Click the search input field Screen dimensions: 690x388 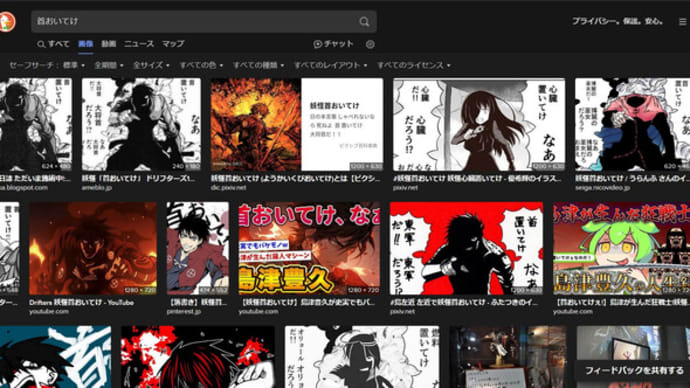pos(194,22)
